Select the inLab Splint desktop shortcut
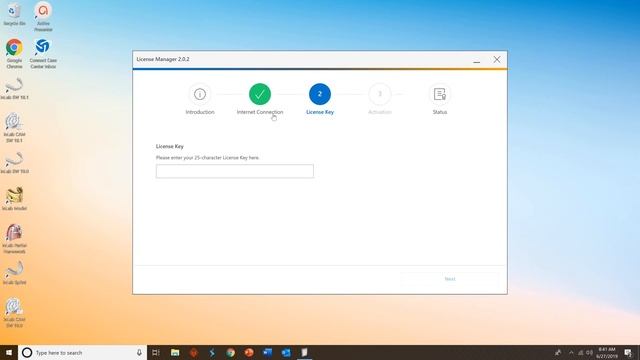Viewport: 640px width, 360px height. (x=14, y=273)
